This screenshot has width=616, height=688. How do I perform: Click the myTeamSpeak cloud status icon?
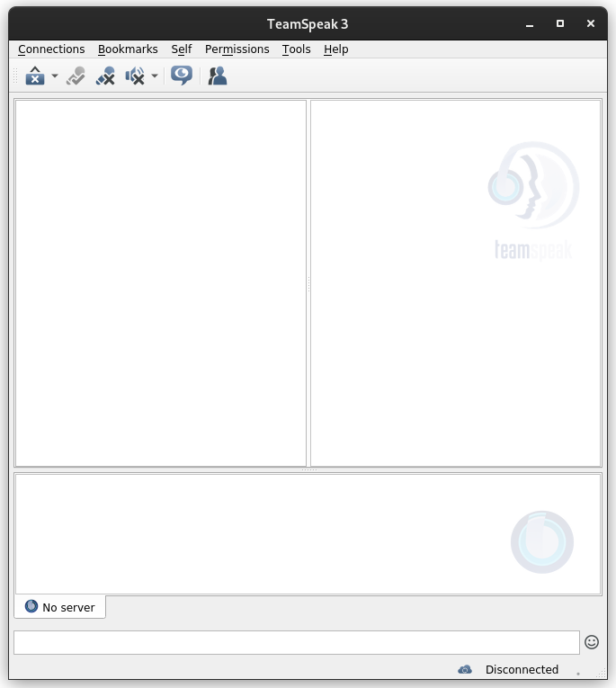[x=465, y=670]
